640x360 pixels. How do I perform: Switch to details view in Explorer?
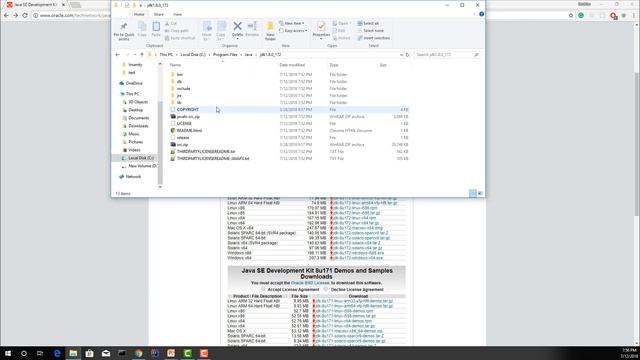click(473, 193)
